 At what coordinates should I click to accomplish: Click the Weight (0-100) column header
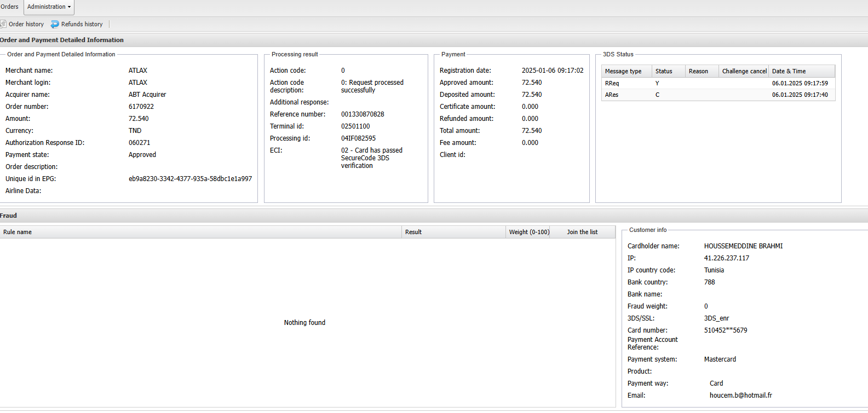[528, 232]
